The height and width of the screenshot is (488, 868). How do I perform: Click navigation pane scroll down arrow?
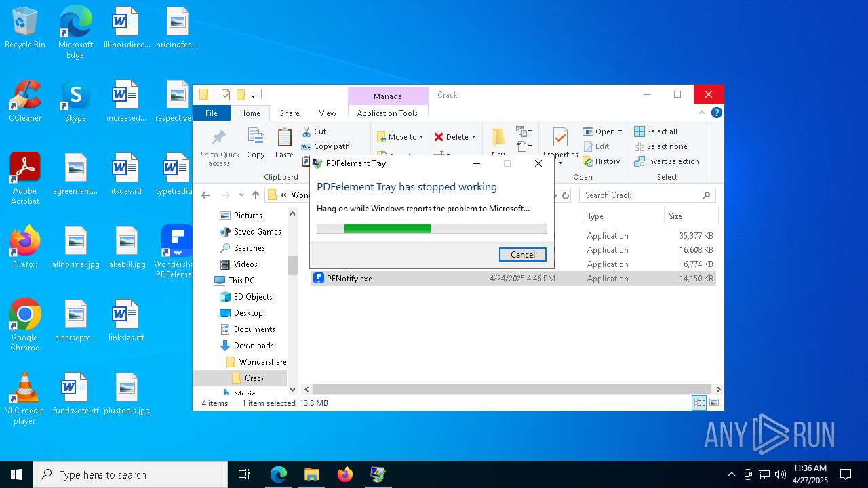(293, 390)
